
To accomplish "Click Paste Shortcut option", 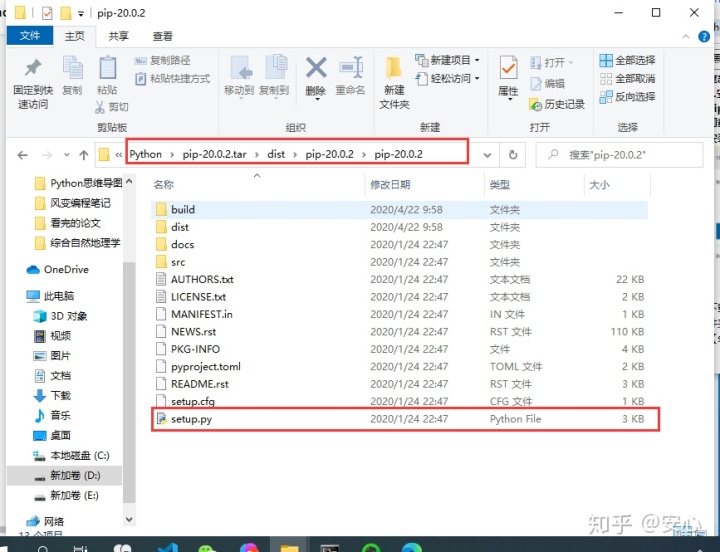I will pos(173,79).
